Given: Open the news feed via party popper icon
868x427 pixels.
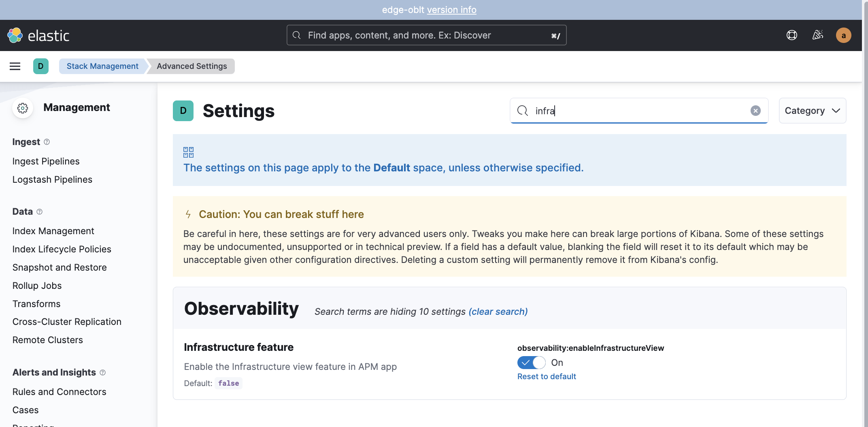Looking at the screenshot, I should pos(817,35).
